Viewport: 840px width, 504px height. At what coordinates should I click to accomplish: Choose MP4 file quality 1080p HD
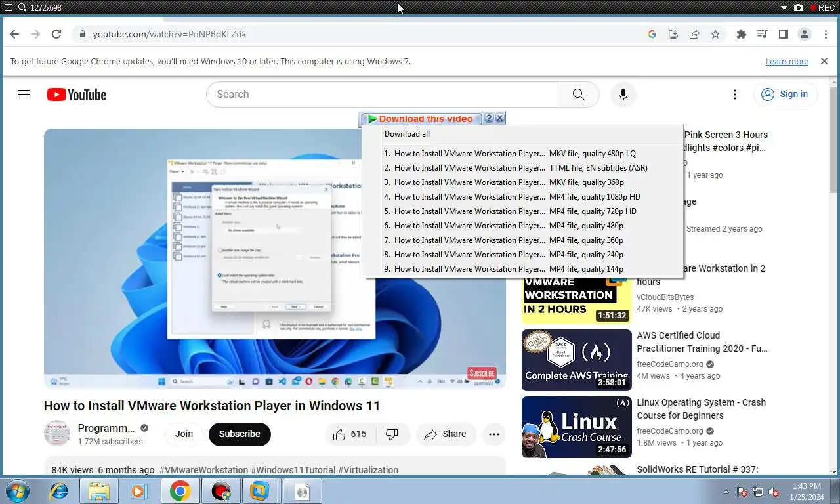pyautogui.click(x=522, y=197)
